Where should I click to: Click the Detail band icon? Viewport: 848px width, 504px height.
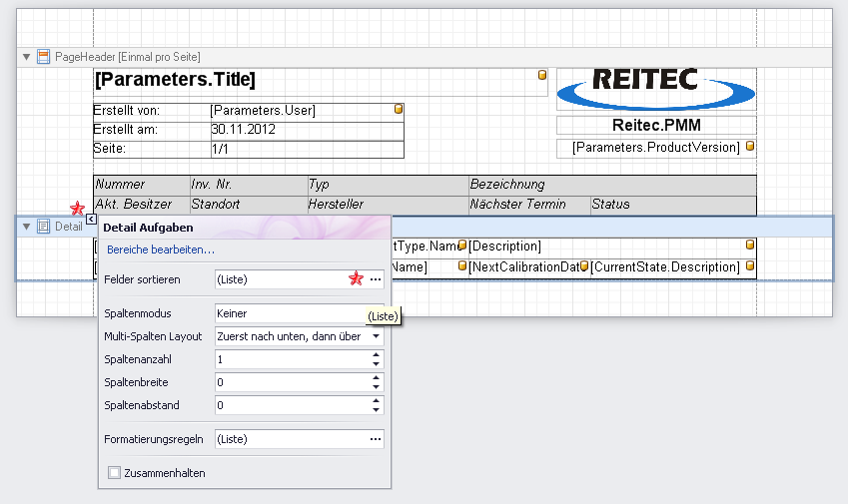(43, 227)
